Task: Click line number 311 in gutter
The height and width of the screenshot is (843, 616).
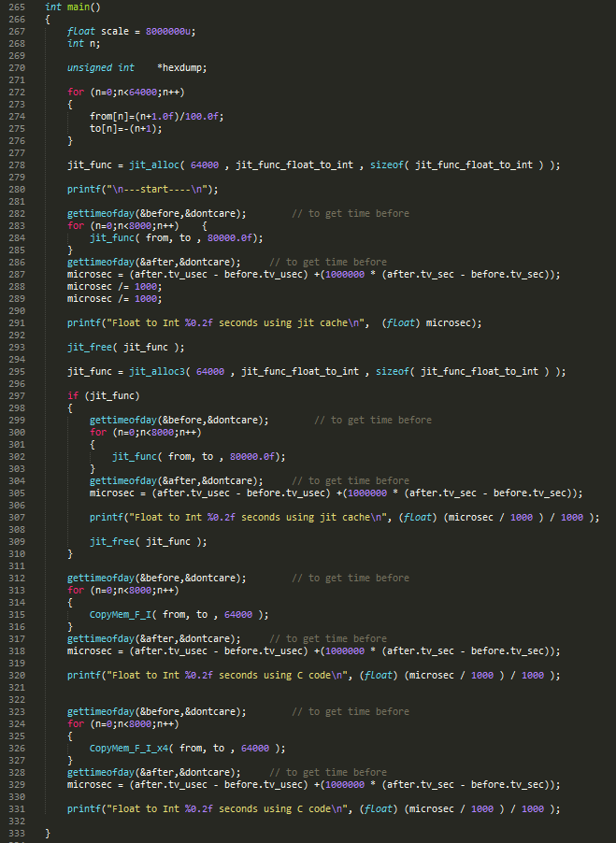Action: click(17, 566)
